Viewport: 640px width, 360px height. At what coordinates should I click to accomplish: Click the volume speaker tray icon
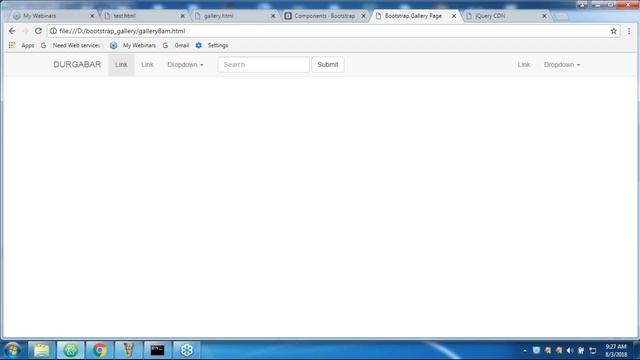click(570, 351)
